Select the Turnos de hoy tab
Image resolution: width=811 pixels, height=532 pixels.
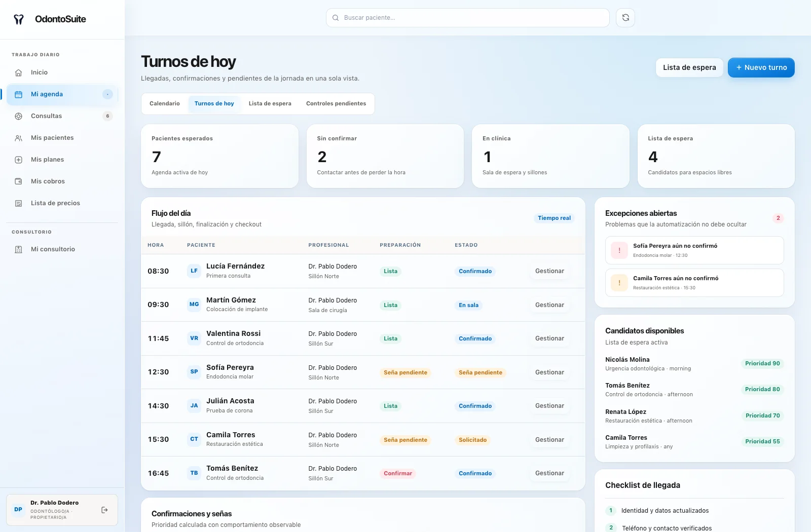(214, 103)
